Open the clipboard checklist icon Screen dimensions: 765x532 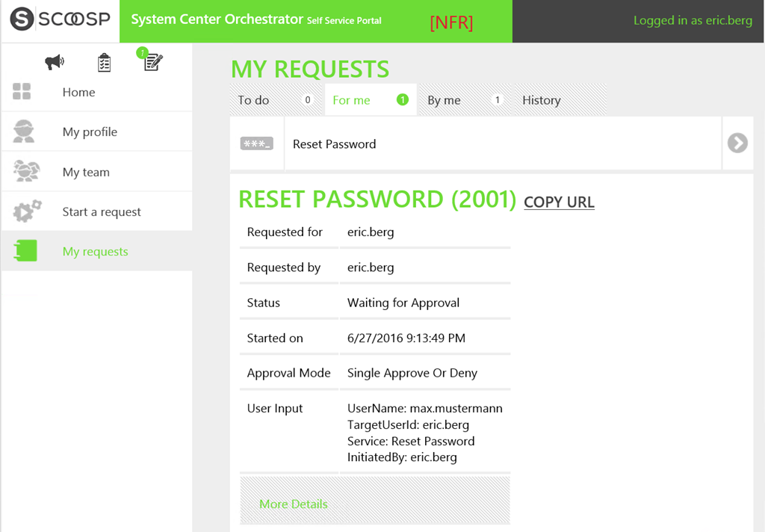104,63
